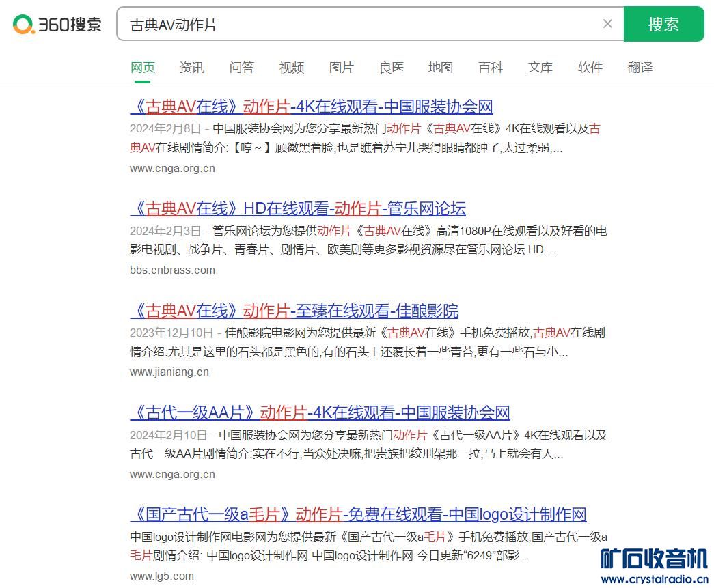This screenshot has height=588, width=714.
Task: Open the 图片 tab
Action: (341, 68)
